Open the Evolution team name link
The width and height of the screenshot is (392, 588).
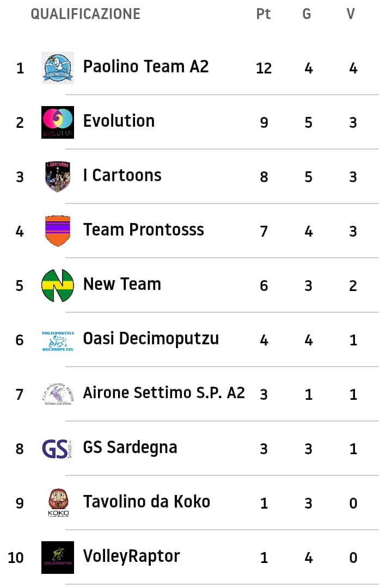pyautogui.click(x=119, y=121)
